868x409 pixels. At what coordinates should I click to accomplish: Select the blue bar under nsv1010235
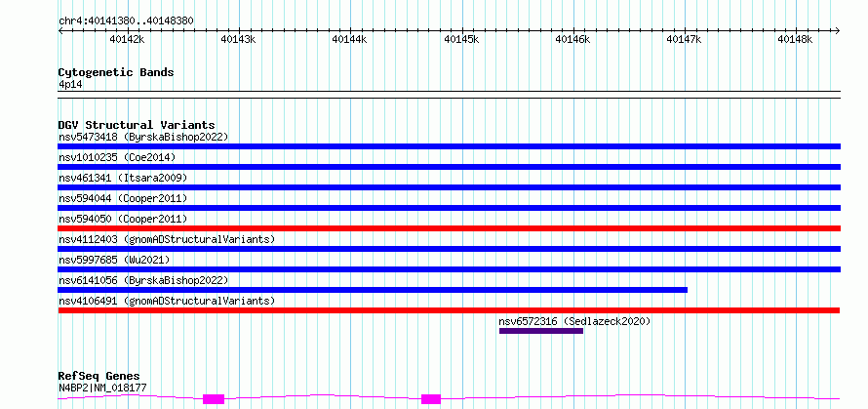tap(449, 167)
